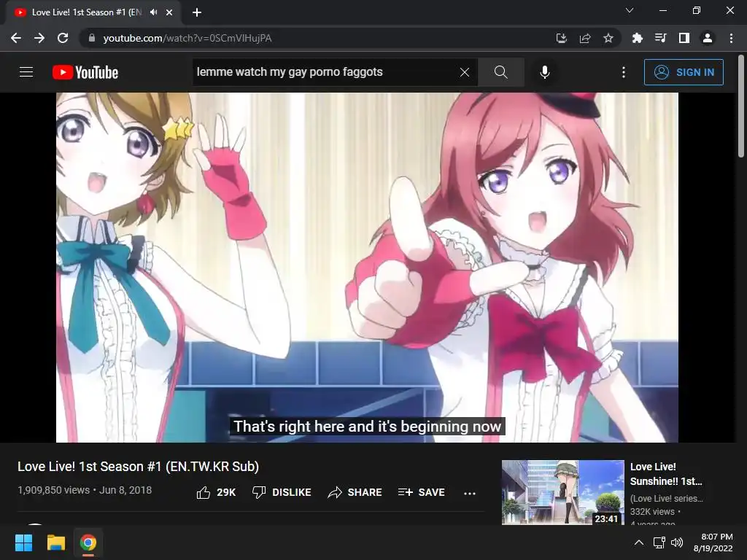SAVE video to a playlist

point(422,492)
